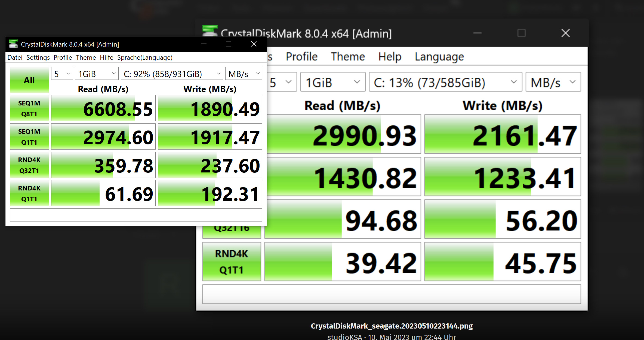Run the SEQ1M Q8T1 test

[x=29, y=108]
